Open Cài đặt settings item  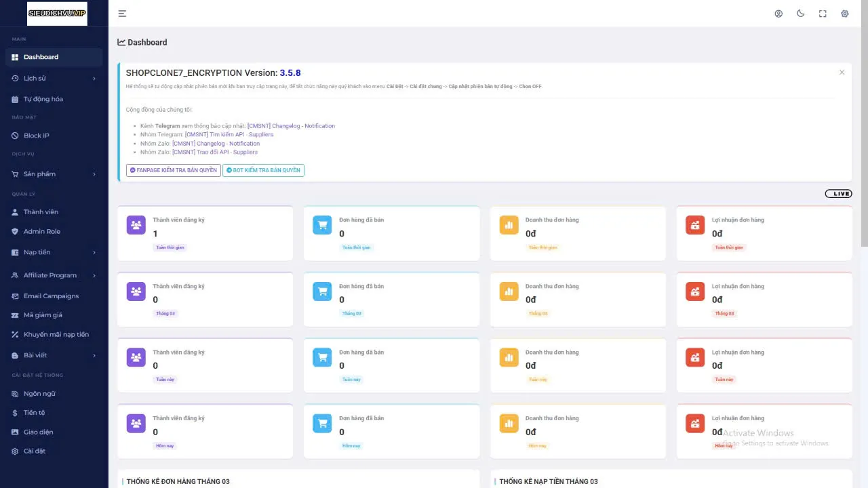54,451
